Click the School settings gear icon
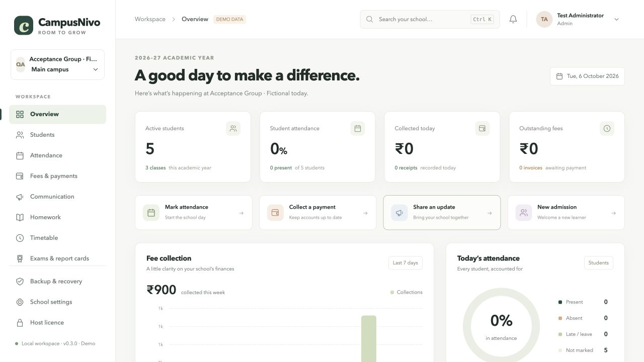Screen dimensions: 644x362 pos(20,302)
